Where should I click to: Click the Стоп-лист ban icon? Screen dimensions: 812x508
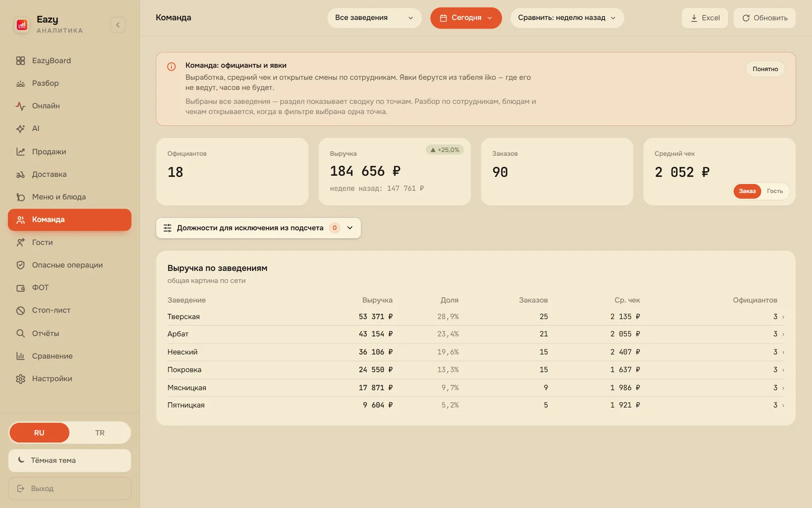tap(20, 310)
